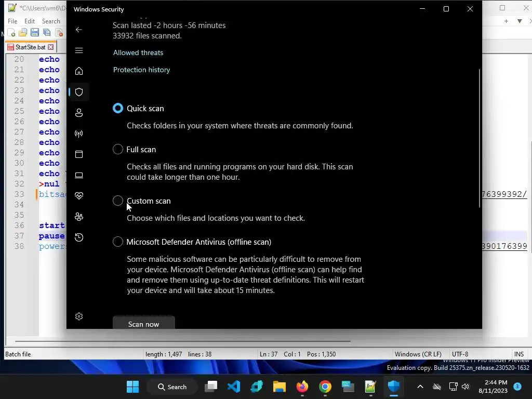This screenshot has width=532, height=399.
Task: Open Task View on the taskbar
Action: (x=211, y=387)
